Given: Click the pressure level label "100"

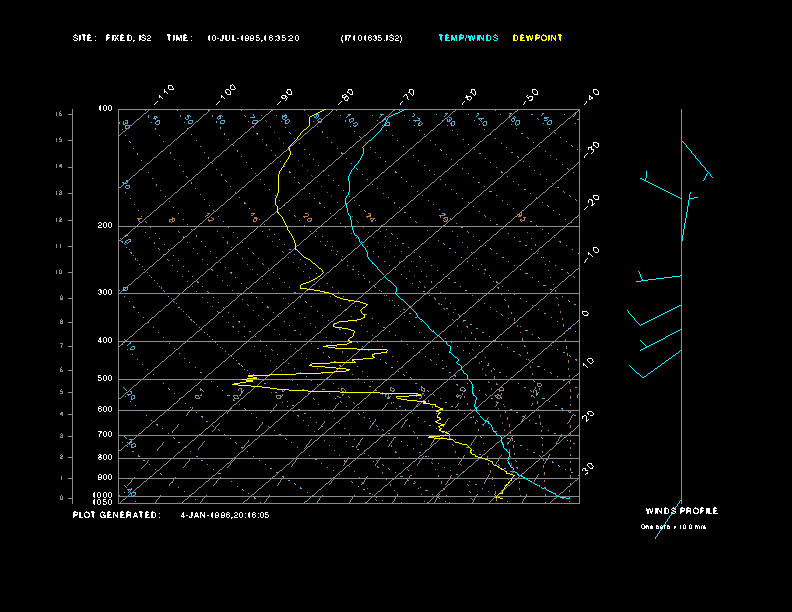Looking at the screenshot, I should (x=105, y=109).
